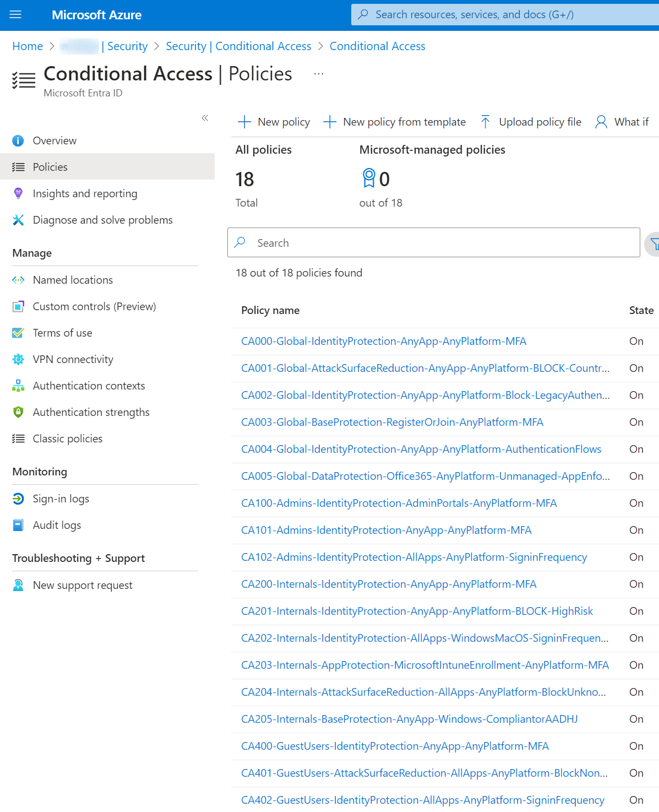The height and width of the screenshot is (812, 659).
Task: Click the New support request person icon
Action: click(x=18, y=586)
